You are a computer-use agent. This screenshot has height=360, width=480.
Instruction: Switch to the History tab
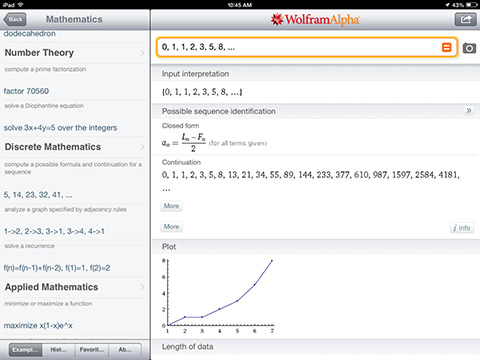coord(59,350)
